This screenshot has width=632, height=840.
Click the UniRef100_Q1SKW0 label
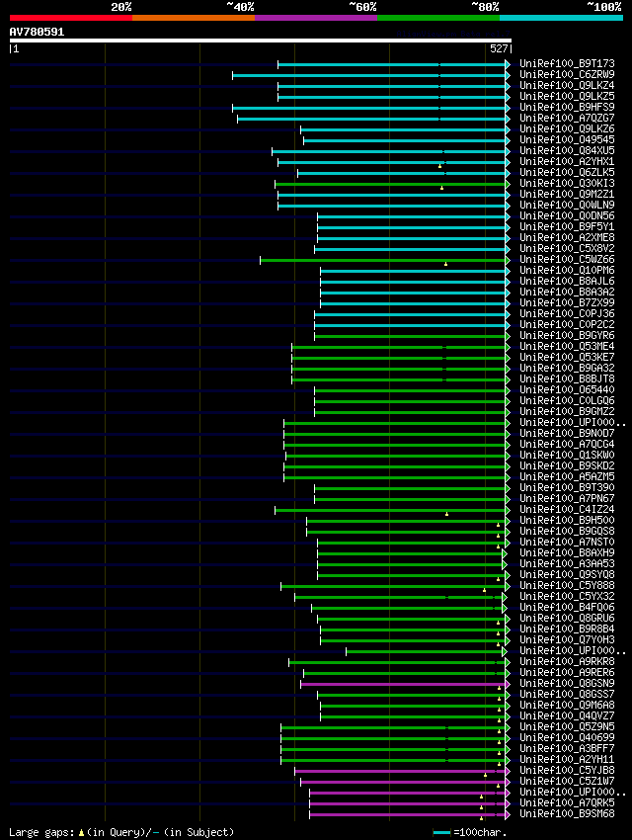click(567, 456)
